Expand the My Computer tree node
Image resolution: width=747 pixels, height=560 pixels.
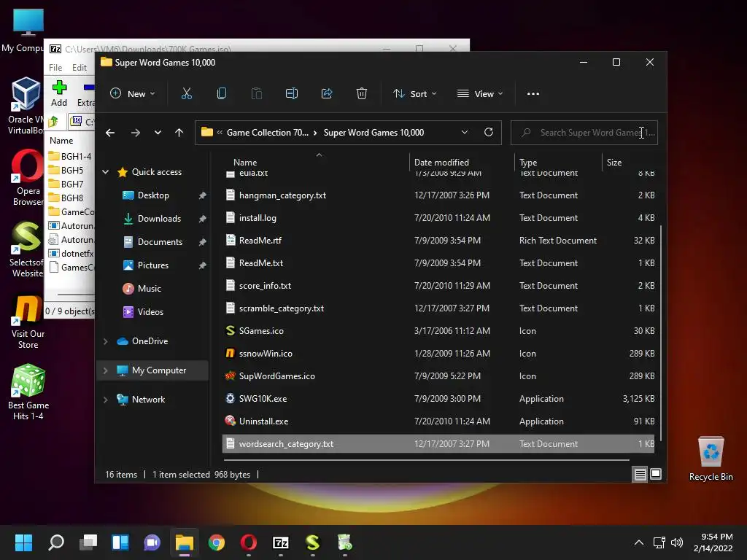click(x=105, y=370)
